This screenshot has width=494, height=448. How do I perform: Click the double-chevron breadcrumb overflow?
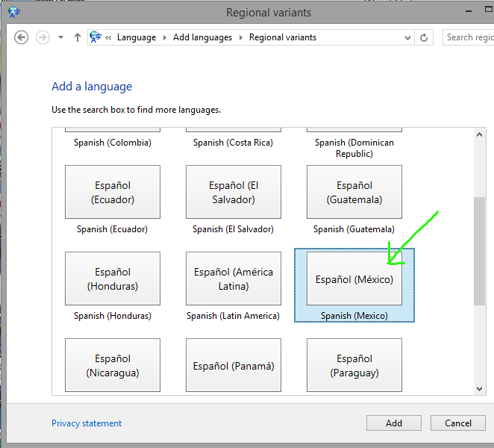click(x=108, y=37)
